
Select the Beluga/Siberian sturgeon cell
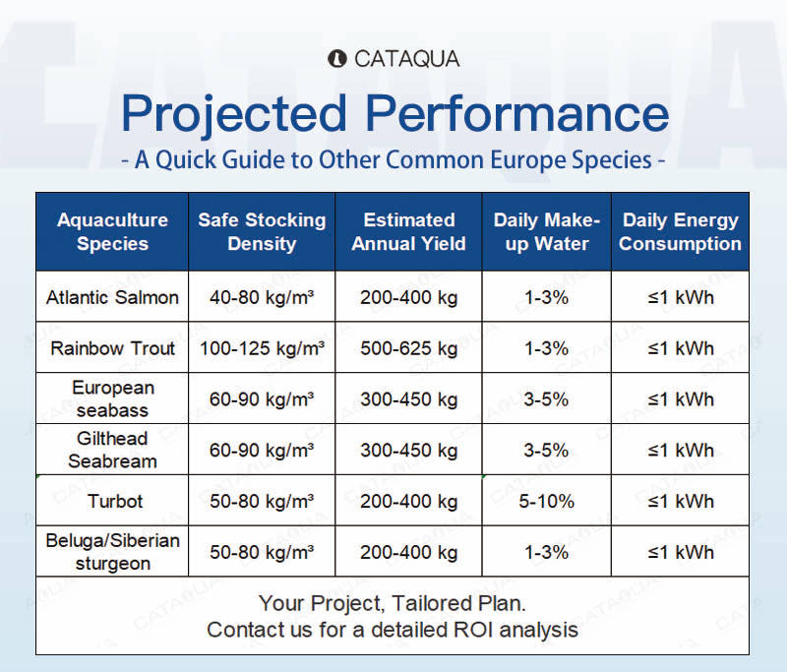click(x=112, y=552)
